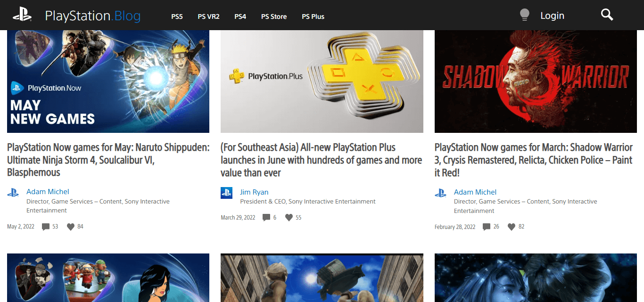Open the PlayStation.Blog home link
Viewport: 644px width, 302px height.
coord(93,16)
